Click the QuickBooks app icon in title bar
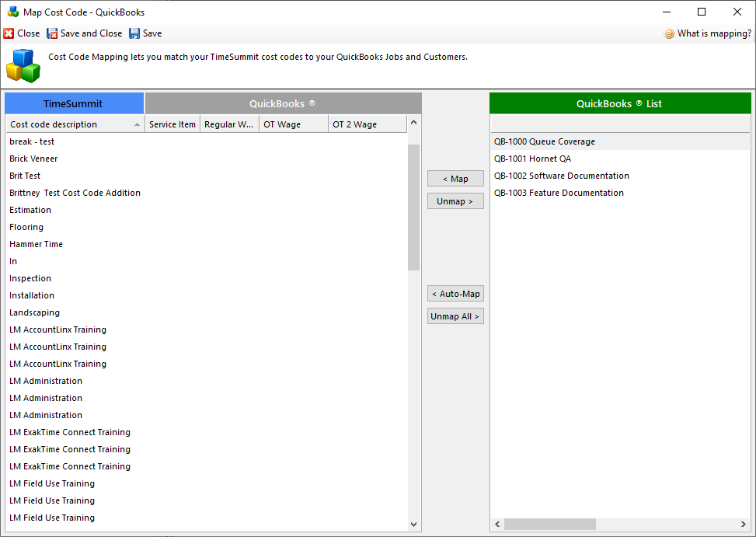The image size is (756, 537). coord(13,12)
